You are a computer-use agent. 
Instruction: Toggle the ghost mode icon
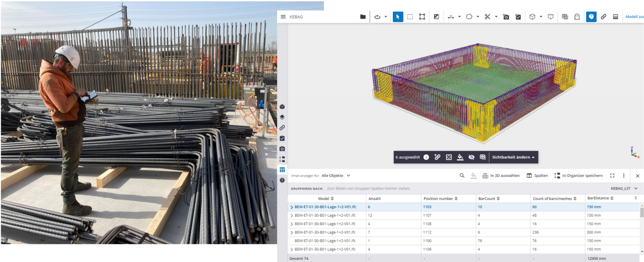tap(577, 17)
